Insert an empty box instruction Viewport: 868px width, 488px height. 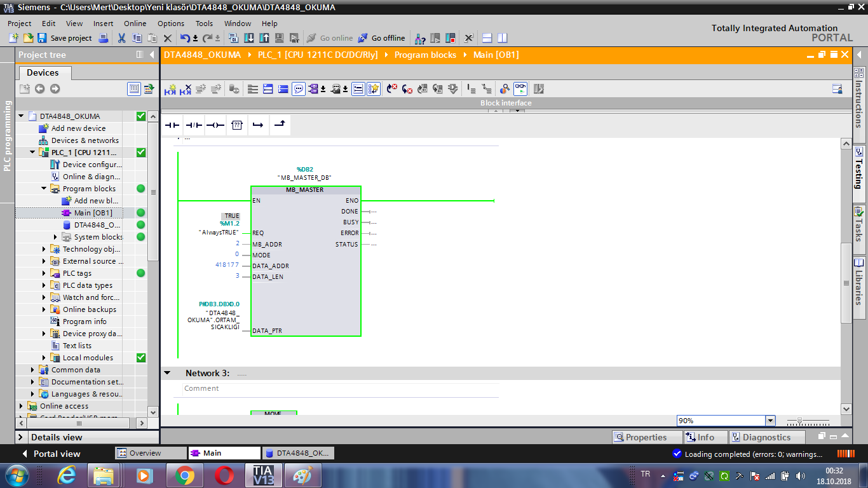point(237,125)
